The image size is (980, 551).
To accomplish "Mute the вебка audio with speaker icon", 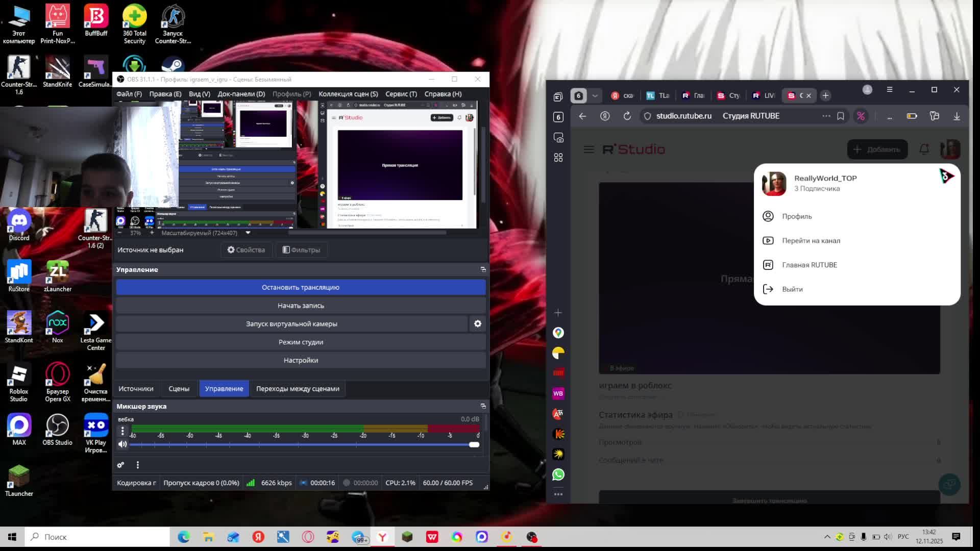I will click(x=122, y=444).
